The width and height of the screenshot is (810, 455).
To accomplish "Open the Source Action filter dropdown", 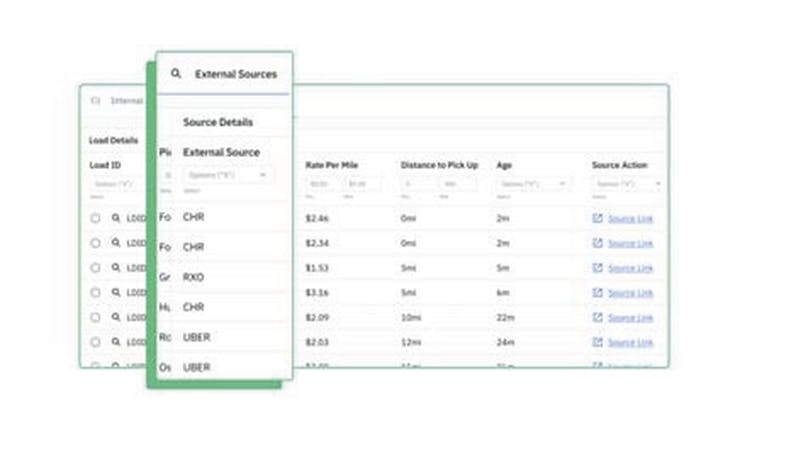I will pos(627,184).
